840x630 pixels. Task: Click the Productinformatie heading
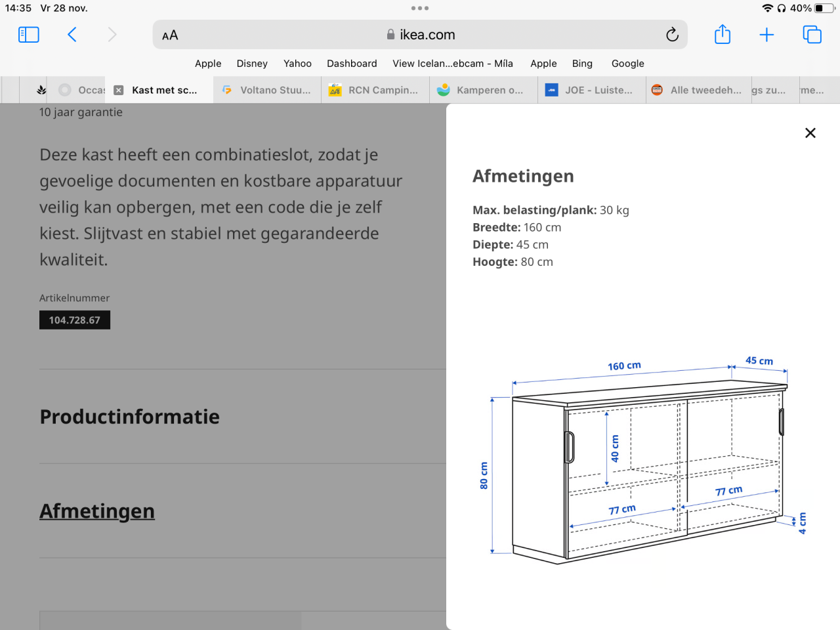tap(129, 416)
